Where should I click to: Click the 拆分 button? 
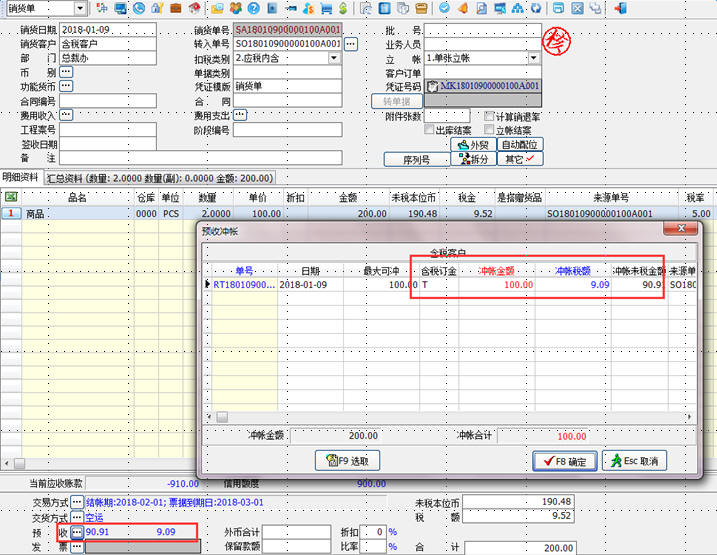tap(473, 159)
